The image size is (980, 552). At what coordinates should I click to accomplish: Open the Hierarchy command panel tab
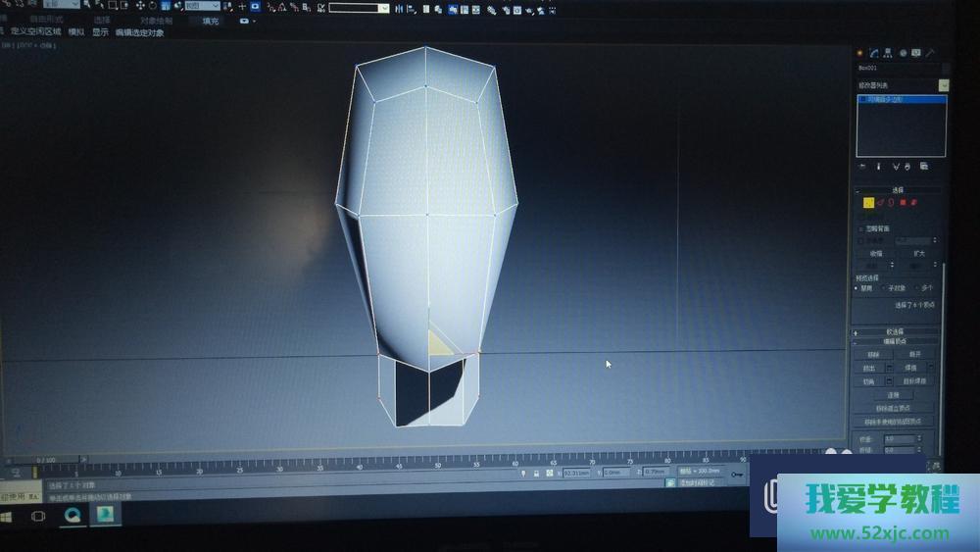click(888, 53)
